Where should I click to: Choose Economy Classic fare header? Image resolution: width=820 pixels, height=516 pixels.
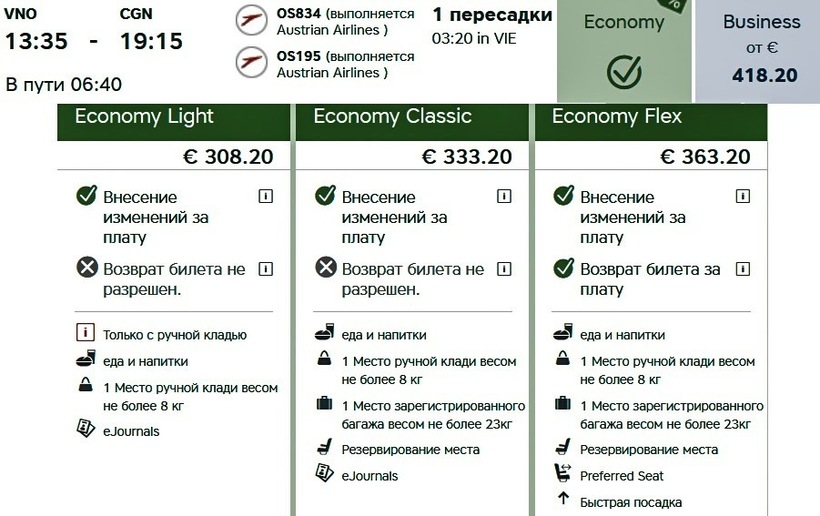[392, 116]
